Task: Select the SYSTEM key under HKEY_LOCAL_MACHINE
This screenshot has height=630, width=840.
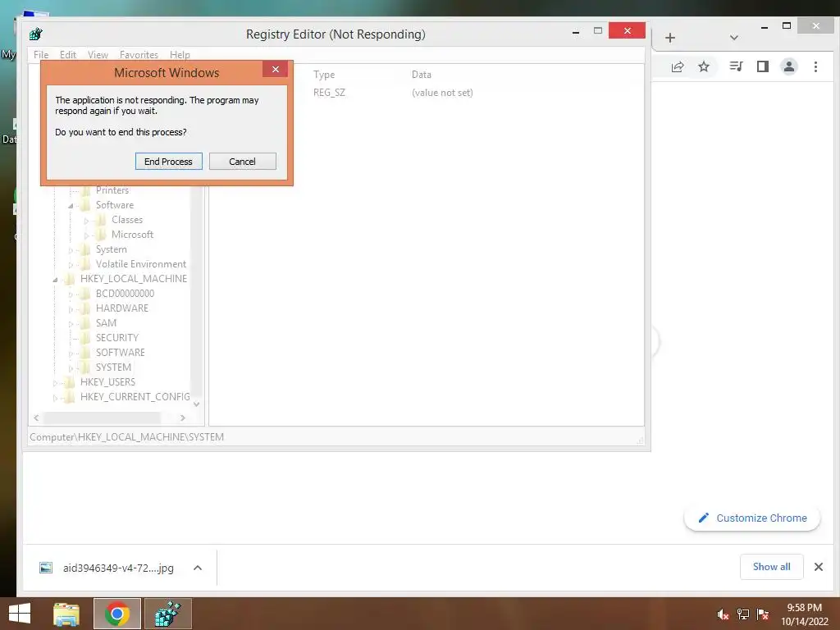Action: pyautogui.click(x=113, y=367)
